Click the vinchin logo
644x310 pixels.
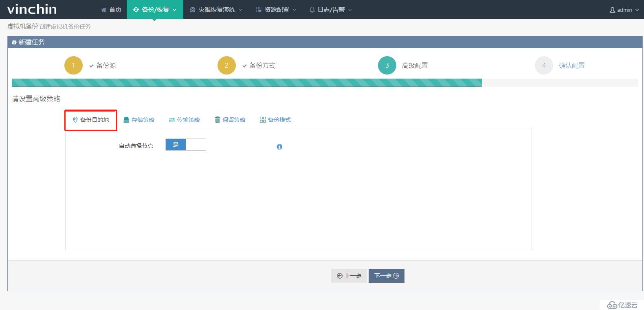tap(32, 9)
